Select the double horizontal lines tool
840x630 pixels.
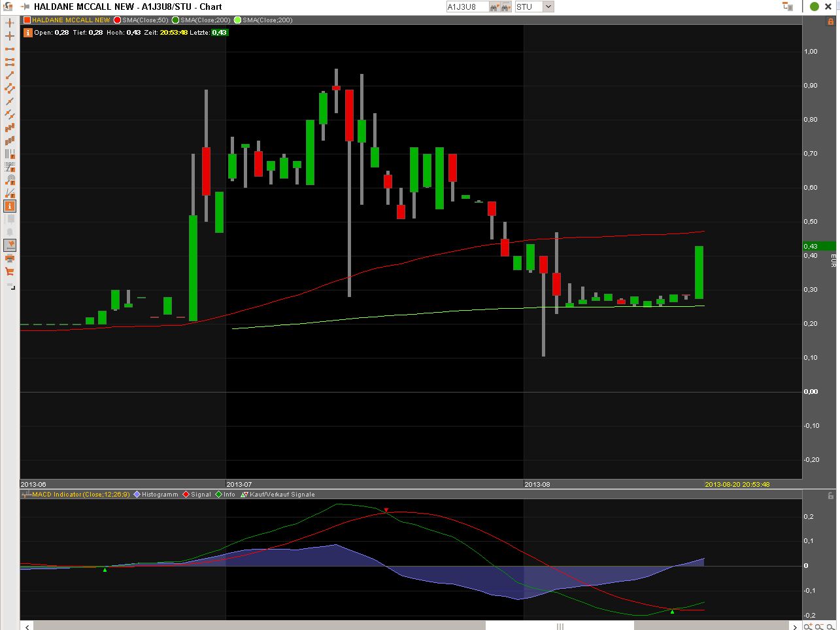click(10, 62)
